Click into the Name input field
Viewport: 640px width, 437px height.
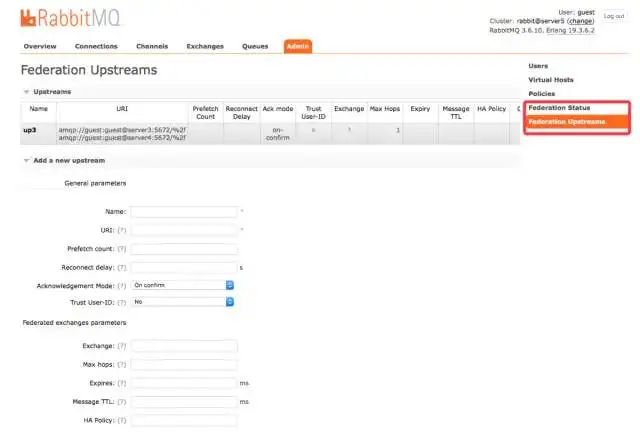pos(184,212)
